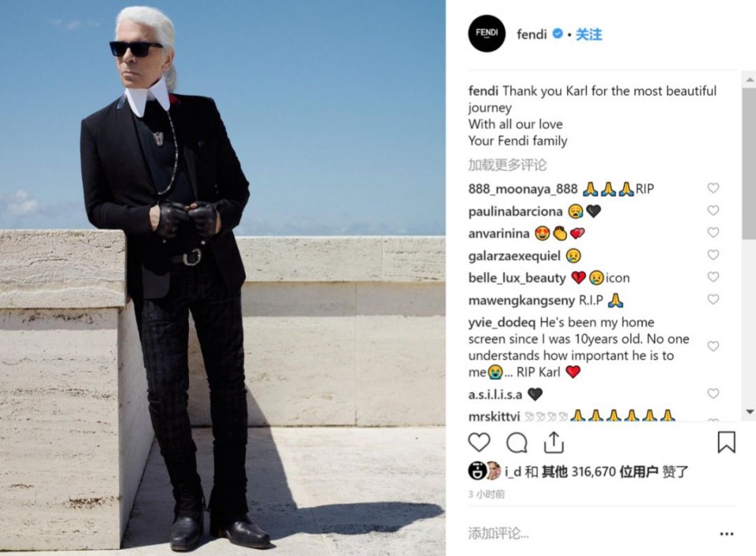This screenshot has width=756, height=556.
Task: Click the scrollbar down arrow in comments
Action: (750, 411)
